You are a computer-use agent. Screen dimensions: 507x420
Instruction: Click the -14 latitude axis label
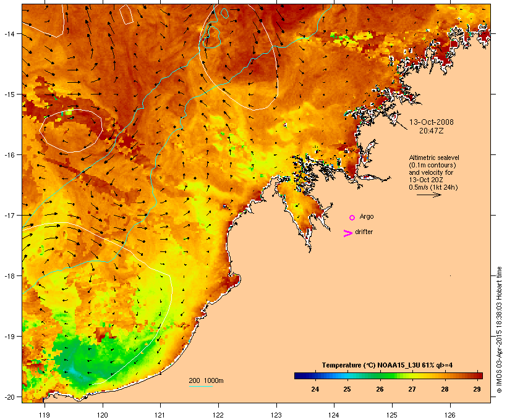click(9, 33)
